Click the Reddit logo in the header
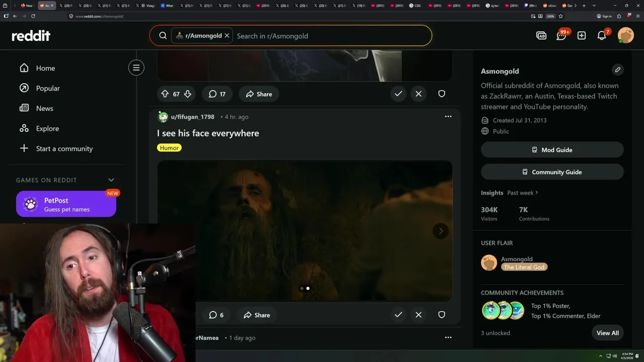644x362 pixels. 31,36
